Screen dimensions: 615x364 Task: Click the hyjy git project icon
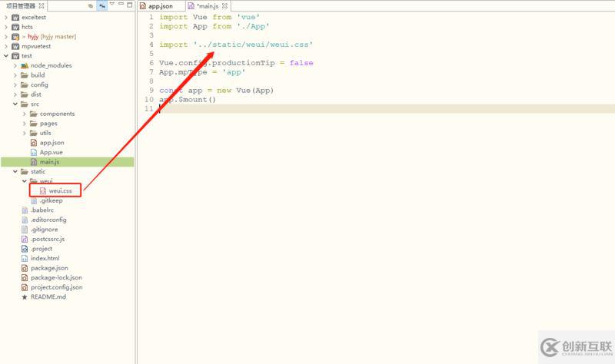point(15,36)
